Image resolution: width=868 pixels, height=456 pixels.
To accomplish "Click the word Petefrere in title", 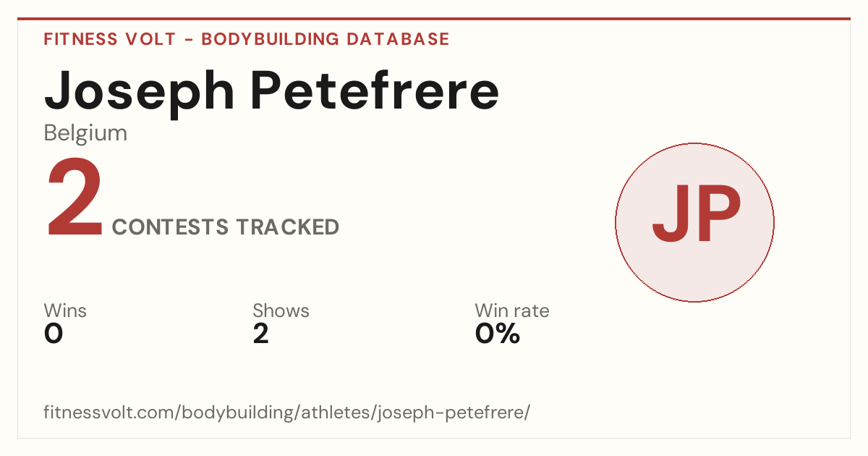I will (375, 92).
